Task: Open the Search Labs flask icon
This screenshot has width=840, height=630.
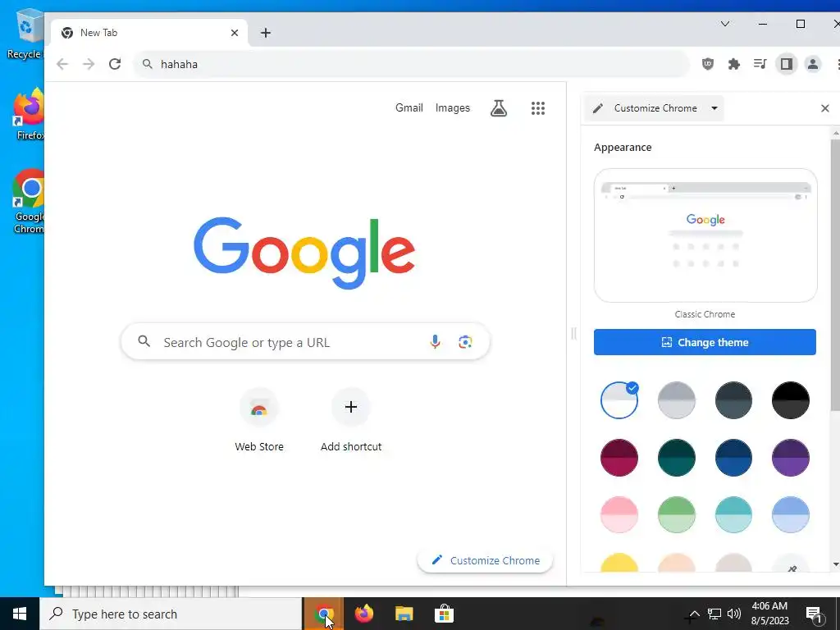Action: click(x=499, y=108)
